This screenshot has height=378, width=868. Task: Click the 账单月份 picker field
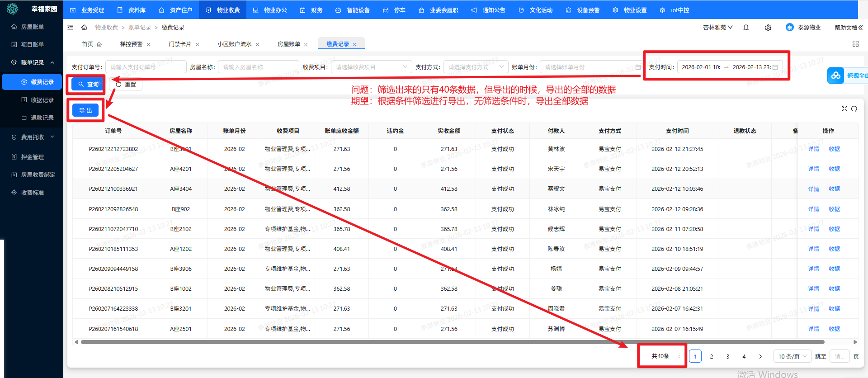pos(592,67)
